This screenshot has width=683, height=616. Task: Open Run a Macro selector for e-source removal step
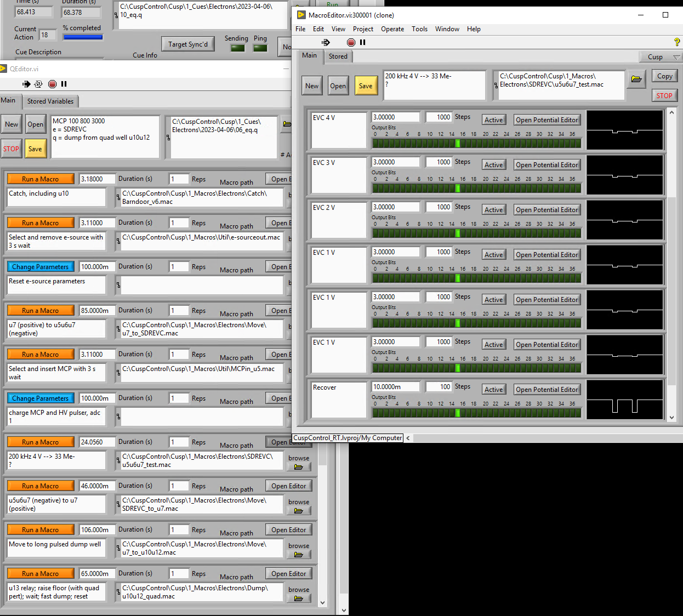click(40, 223)
